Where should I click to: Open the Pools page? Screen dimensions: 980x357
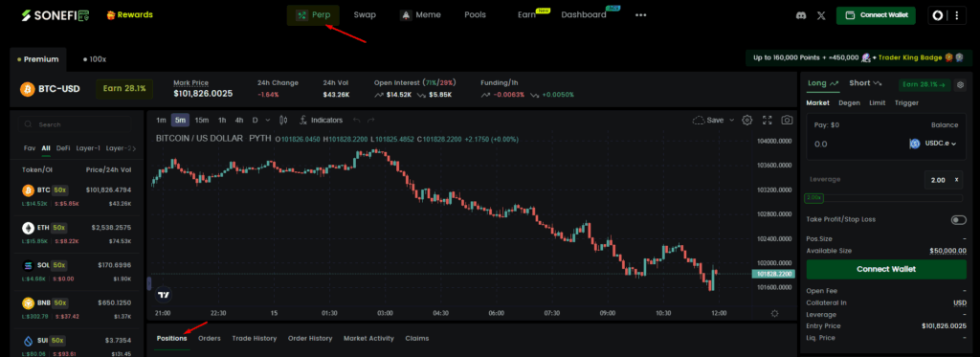475,15
